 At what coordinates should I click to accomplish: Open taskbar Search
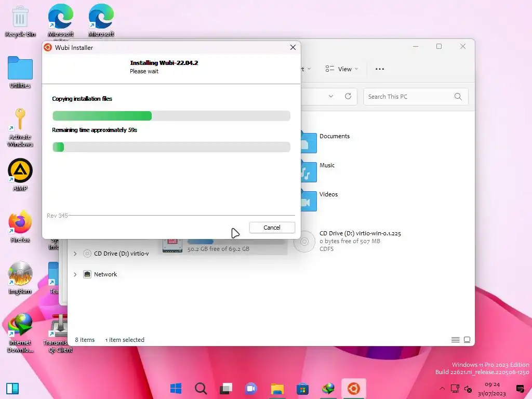pyautogui.click(x=201, y=389)
